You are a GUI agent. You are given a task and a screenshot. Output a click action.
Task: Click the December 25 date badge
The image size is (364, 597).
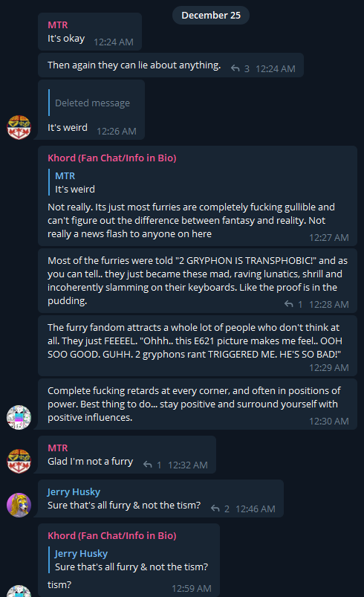click(x=211, y=15)
